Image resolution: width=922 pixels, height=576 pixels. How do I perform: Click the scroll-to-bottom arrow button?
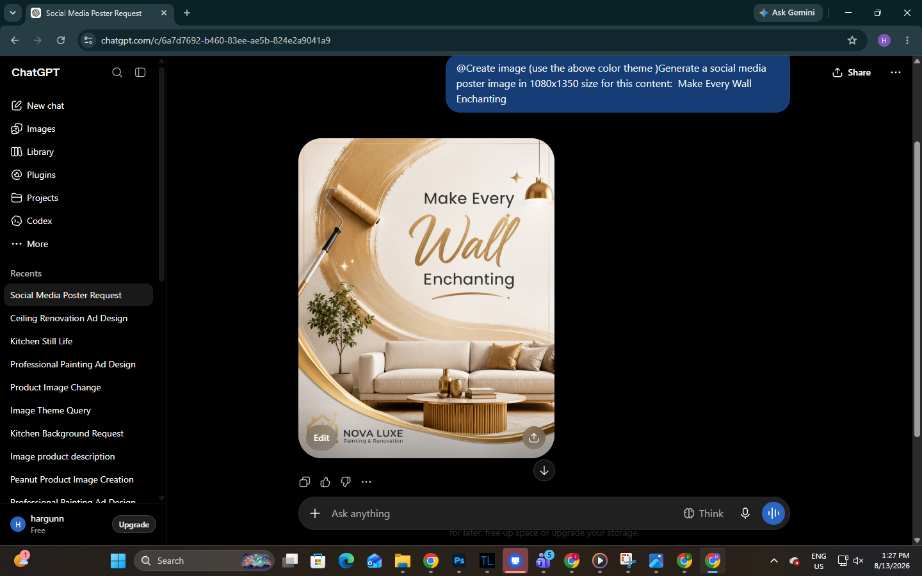pos(544,470)
